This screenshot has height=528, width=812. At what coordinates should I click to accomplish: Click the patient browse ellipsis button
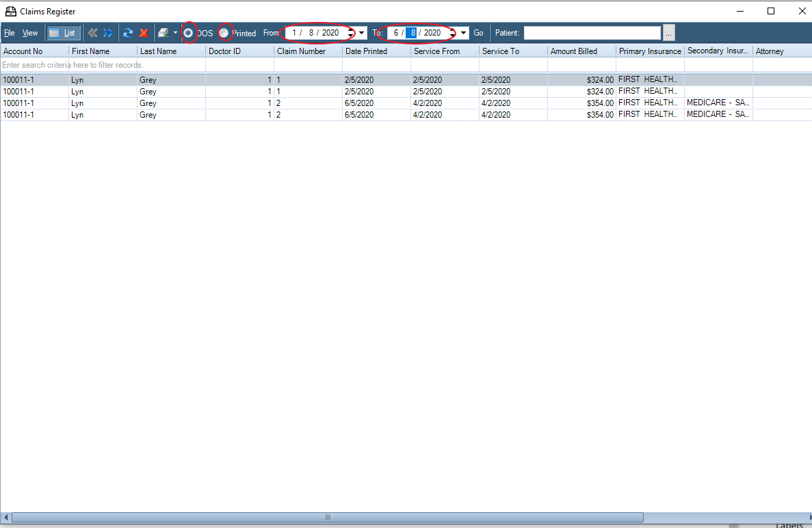point(669,33)
